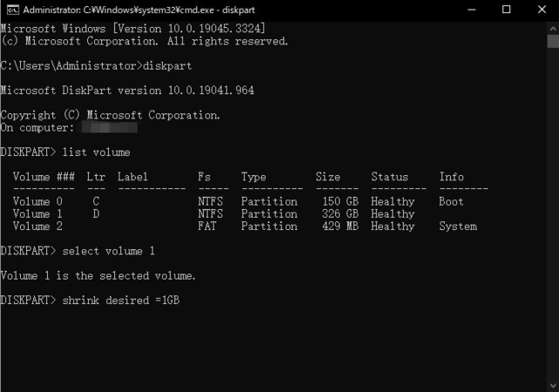Click the "Volume 1 is the selected volume" message

click(98, 276)
